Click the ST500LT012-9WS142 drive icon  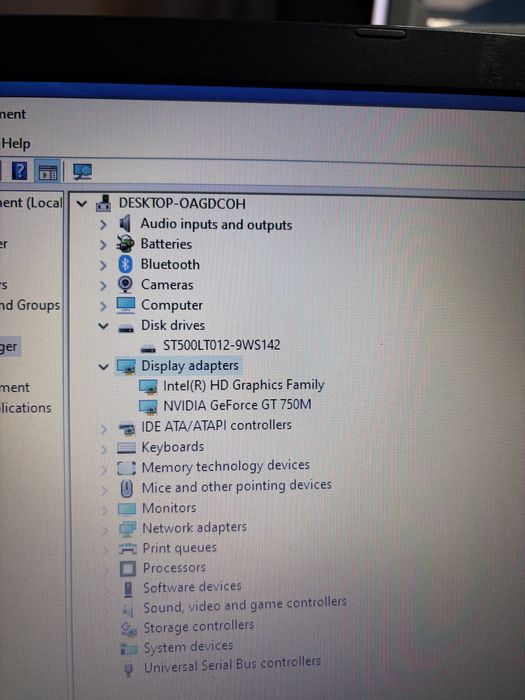(148, 348)
